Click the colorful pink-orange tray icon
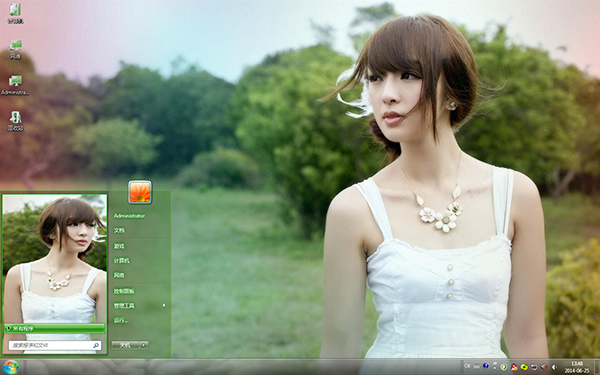This screenshot has width=600, height=375. click(514, 367)
